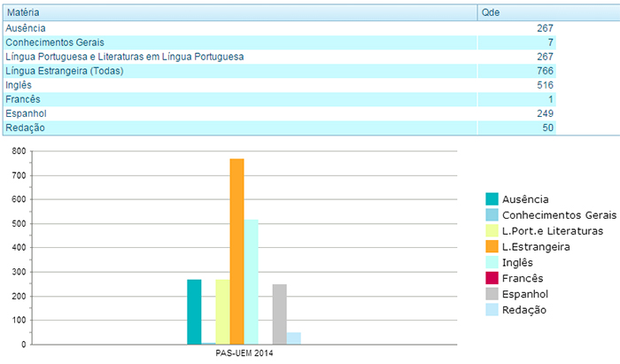Click the gray Espanhol bar in chart
This screenshot has height=364, width=620.
(279, 314)
